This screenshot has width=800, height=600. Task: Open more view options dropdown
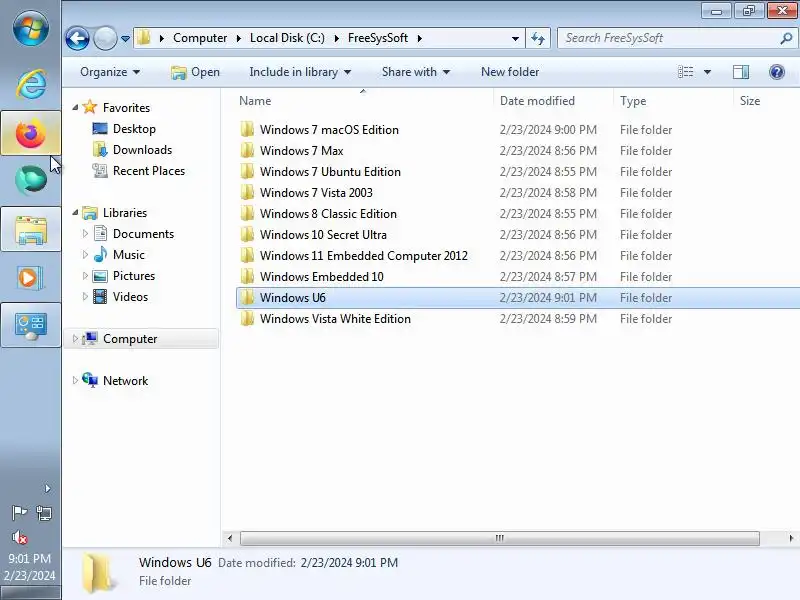[x=707, y=72]
